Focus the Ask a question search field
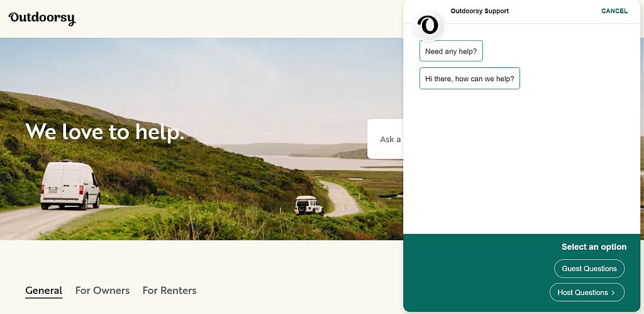The width and height of the screenshot is (644, 314). pos(386,139)
